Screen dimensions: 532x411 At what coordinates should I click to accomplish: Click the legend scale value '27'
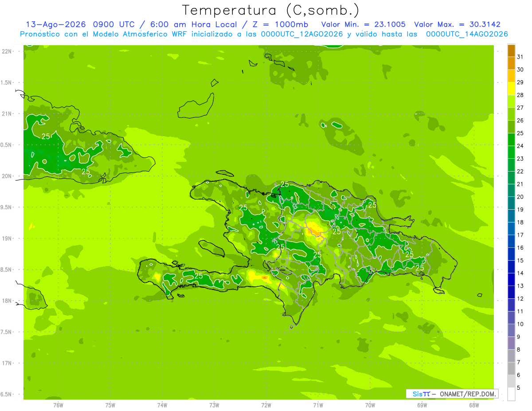[x=520, y=108]
